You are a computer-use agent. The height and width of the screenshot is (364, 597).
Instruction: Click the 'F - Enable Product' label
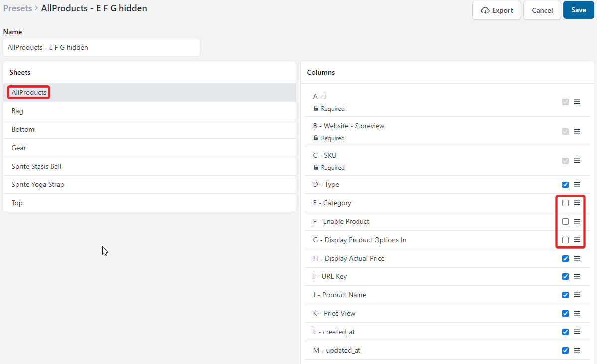[x=341, y=221]
